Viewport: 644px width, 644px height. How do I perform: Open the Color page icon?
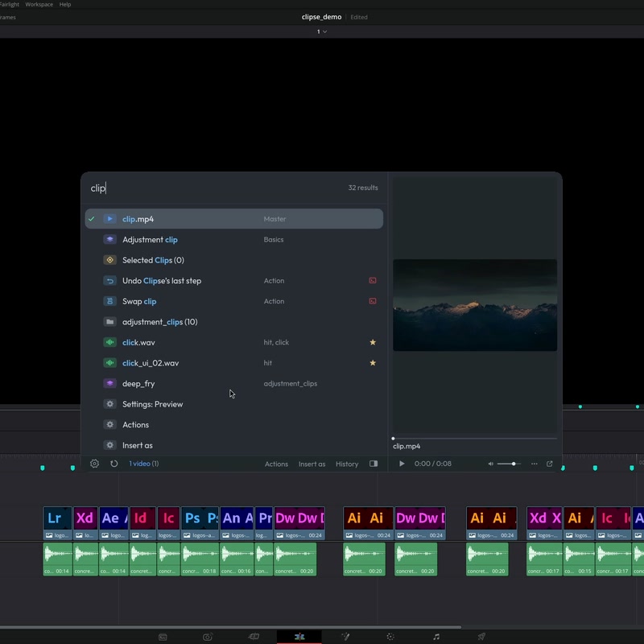390,637
